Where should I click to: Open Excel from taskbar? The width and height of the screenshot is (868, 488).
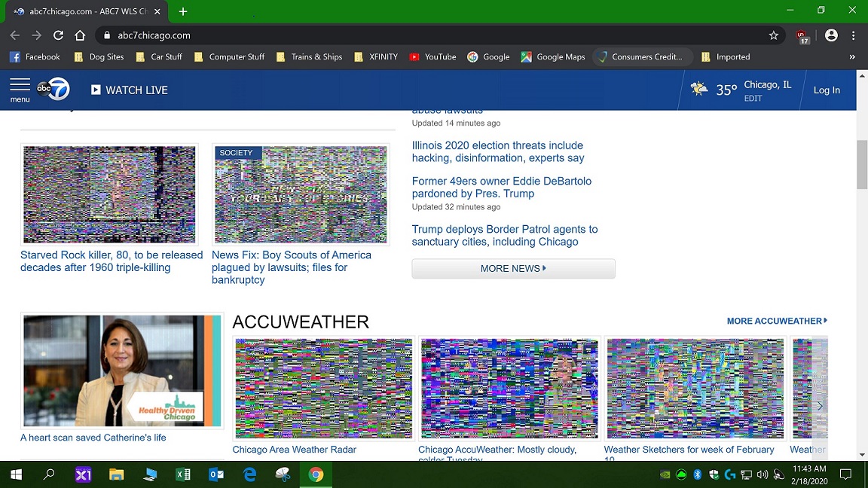click(x=182, y=474)
